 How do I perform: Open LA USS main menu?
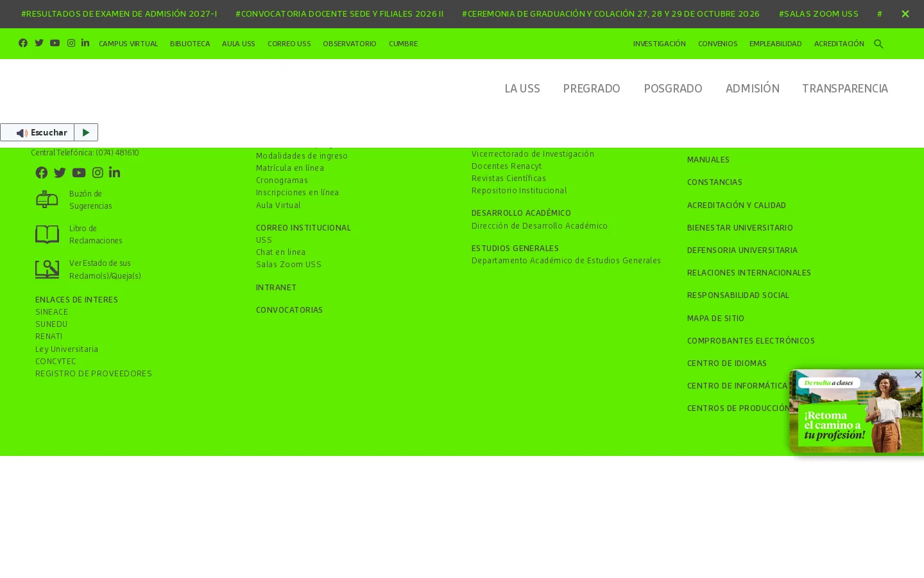coord(522,89)
